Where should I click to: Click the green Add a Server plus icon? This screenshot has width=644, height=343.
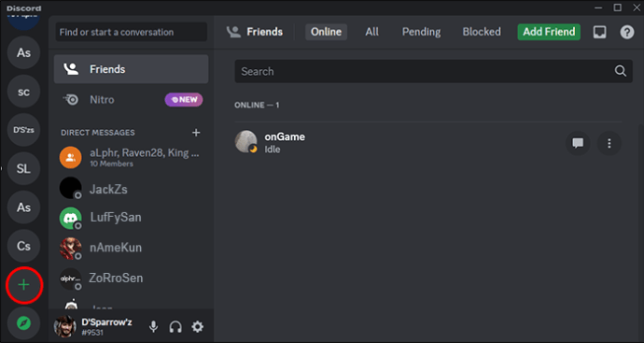tap(24, 285)
